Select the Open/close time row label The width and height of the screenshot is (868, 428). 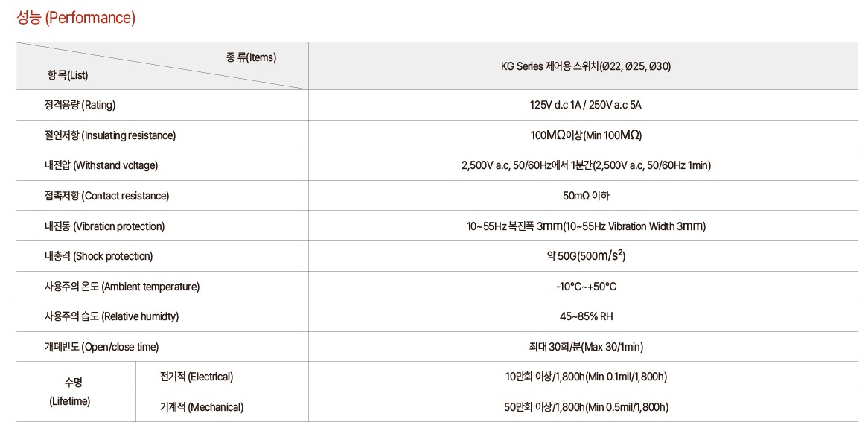[101, 347]
